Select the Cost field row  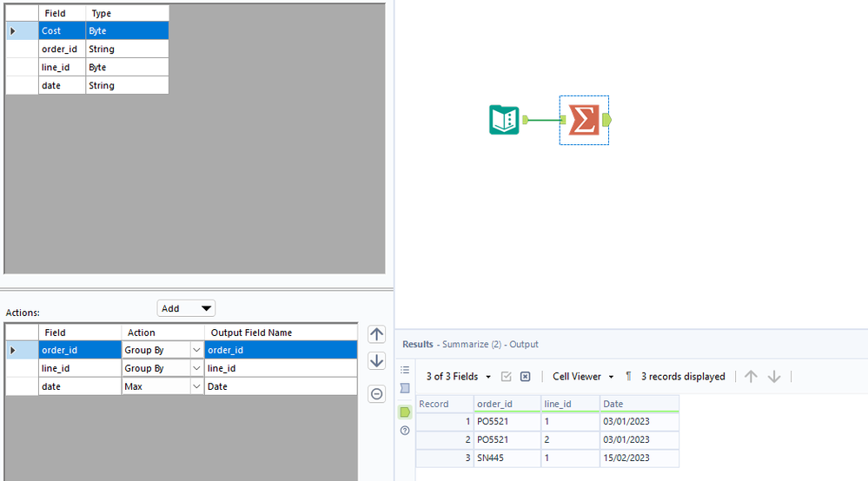tap(88, 31)
